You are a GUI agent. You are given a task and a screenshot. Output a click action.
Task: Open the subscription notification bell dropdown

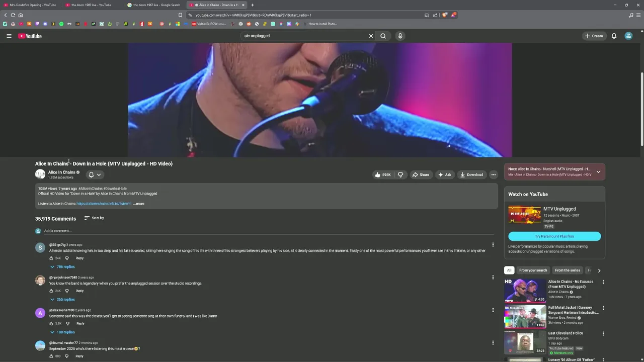click(x=95, y=174)
